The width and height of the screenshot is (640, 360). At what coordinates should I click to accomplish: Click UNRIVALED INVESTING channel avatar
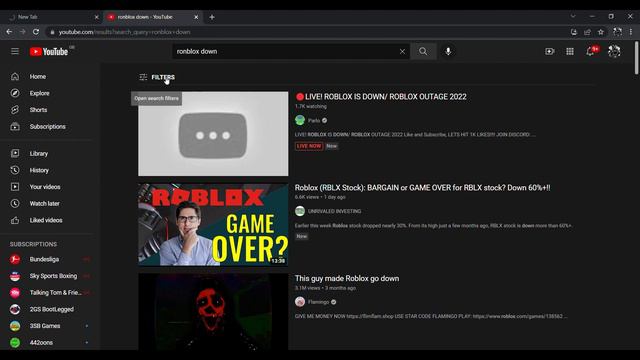tap(300, 211)
